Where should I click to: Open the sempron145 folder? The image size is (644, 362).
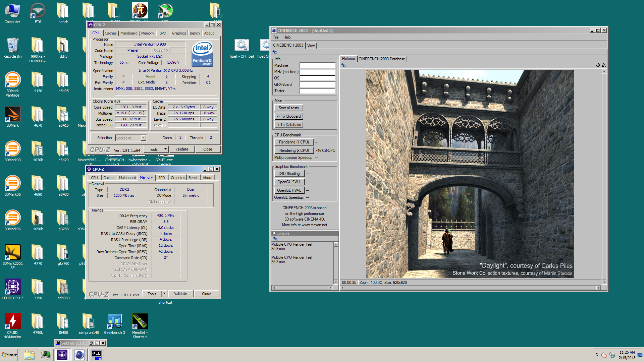point(89,324)
